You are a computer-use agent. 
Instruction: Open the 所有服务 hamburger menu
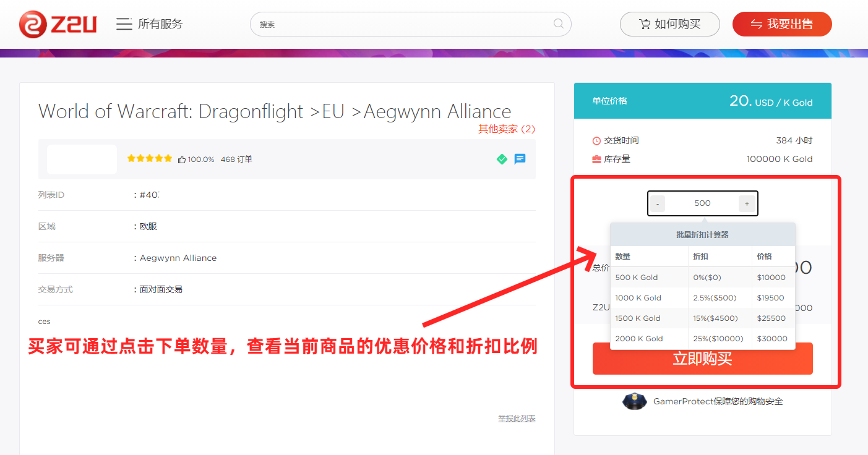coord(124,24)
